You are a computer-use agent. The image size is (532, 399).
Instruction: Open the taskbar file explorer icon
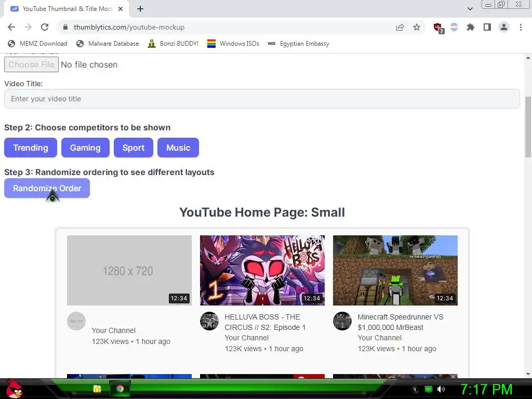[97, 389]
